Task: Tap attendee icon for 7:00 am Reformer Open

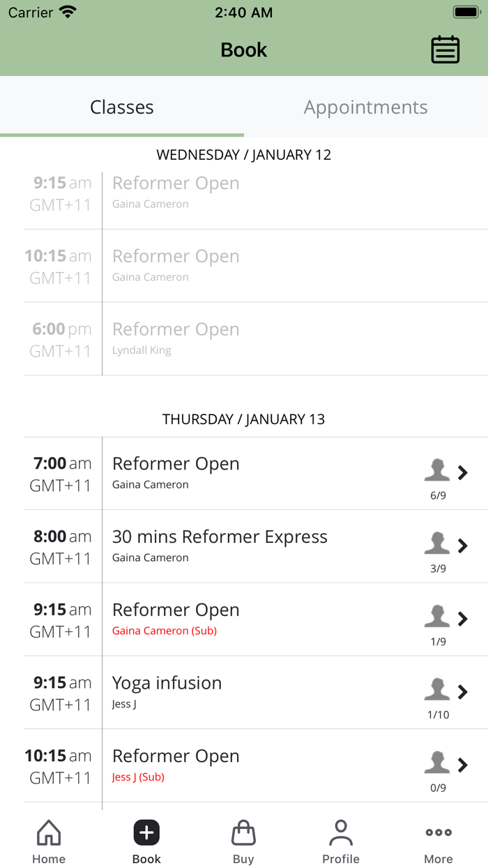Action: [437, 470]
